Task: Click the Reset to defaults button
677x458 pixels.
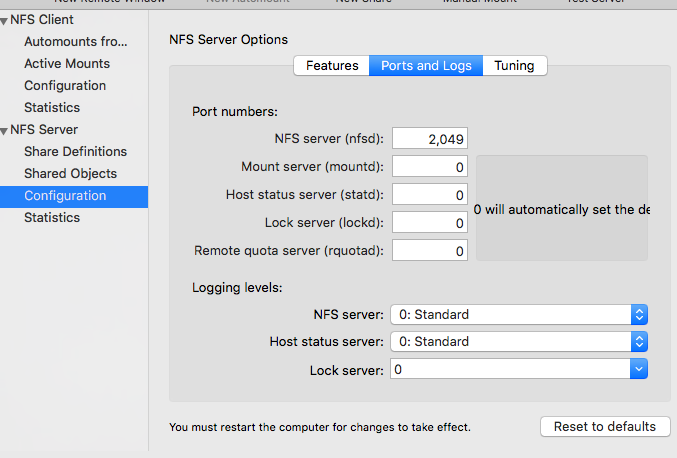Action: (x=605, y=426)
